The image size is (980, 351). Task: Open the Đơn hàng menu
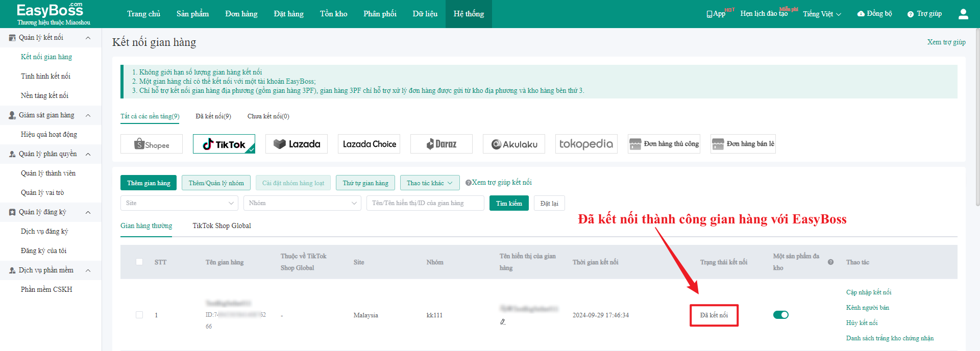241,14
